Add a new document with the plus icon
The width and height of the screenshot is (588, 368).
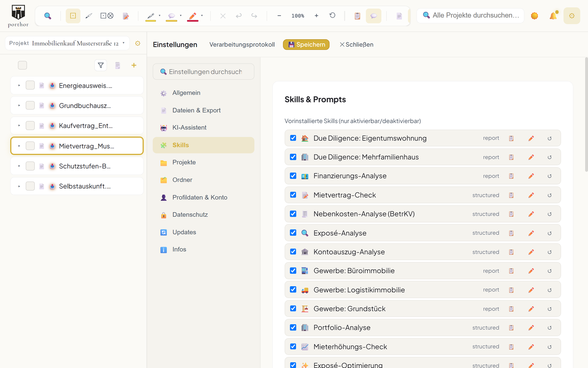(134, 65)
